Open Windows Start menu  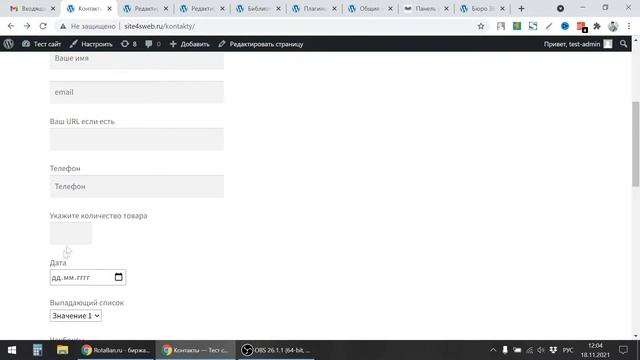click(12, 350)
